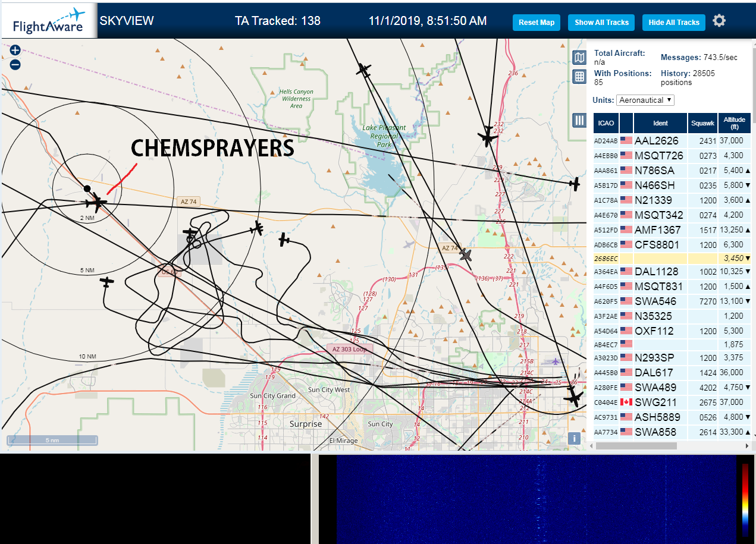The width and height of the screenshot is (756, 544).
Task: Select the MSQT342 aircraft row
Action: pos(672,215)
